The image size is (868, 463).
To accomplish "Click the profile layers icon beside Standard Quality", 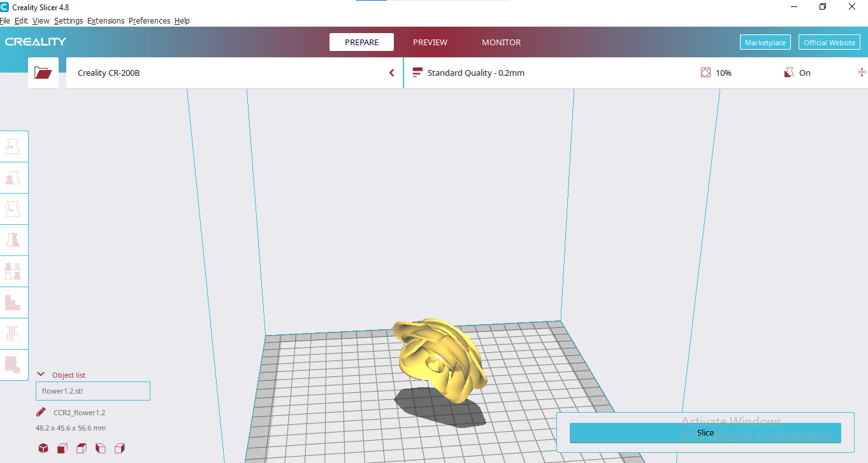I will 417,73.
